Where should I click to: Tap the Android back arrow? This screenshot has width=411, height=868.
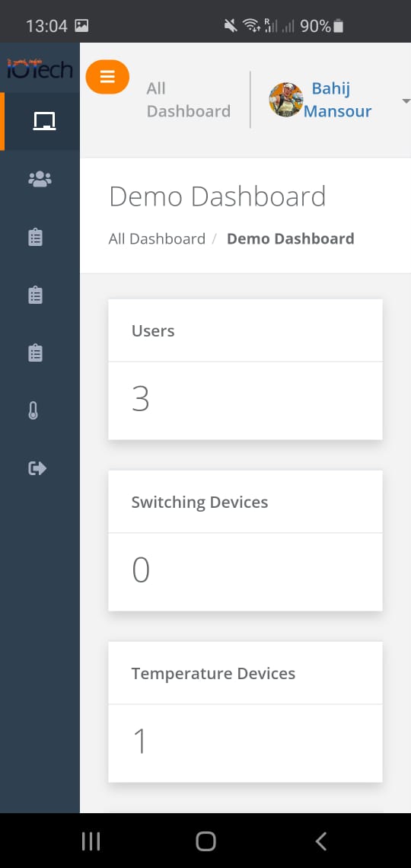point(321,841)
